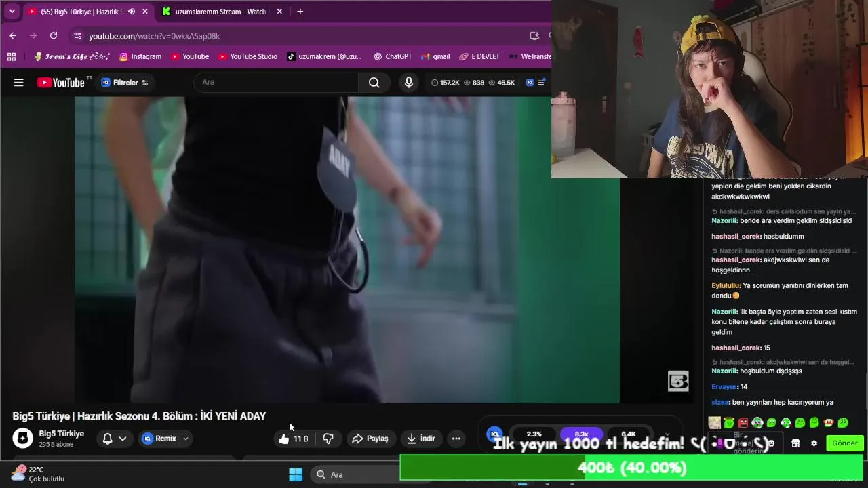
Task: Go back with the browser back arrow
Action: point(13,35)
